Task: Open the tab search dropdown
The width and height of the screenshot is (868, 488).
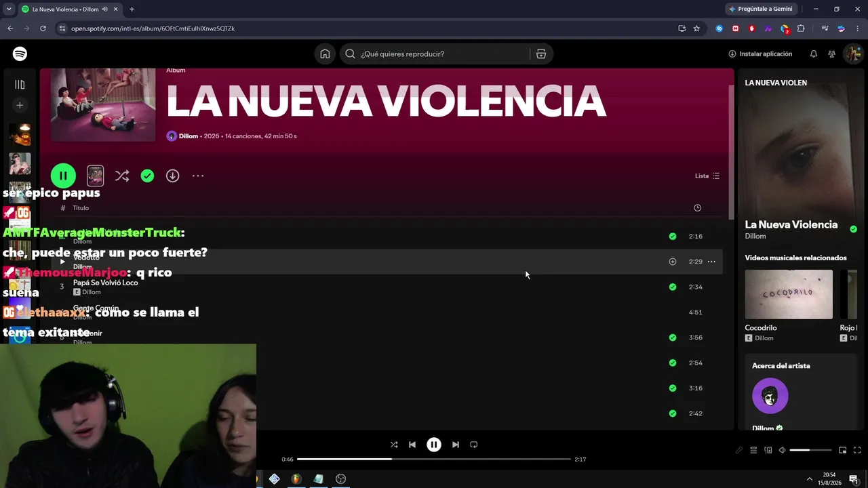Action: [x=9, y=9]
